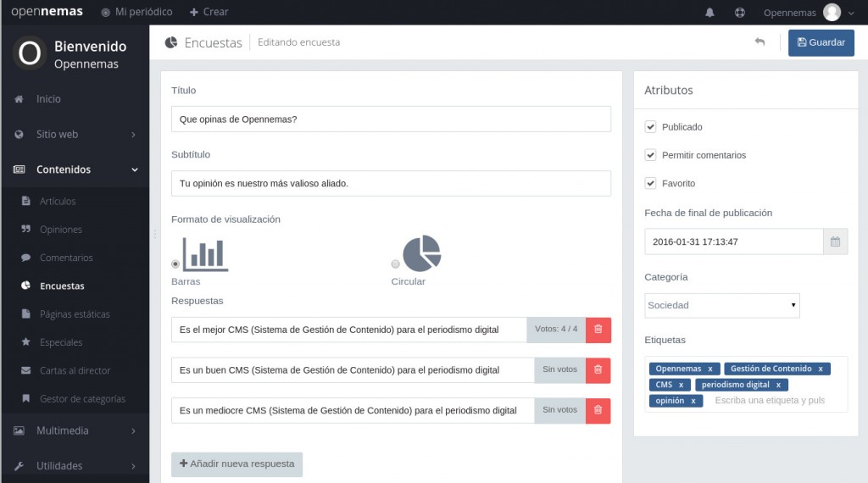
Task: Expand the Sitio web submenu chevron
Action: click(x=133, y=135)
